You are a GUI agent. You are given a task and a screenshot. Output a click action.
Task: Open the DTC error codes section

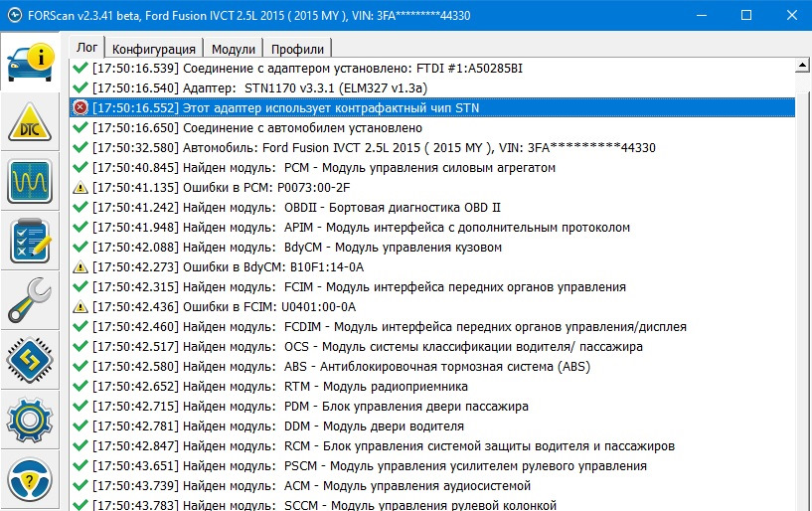30,122
